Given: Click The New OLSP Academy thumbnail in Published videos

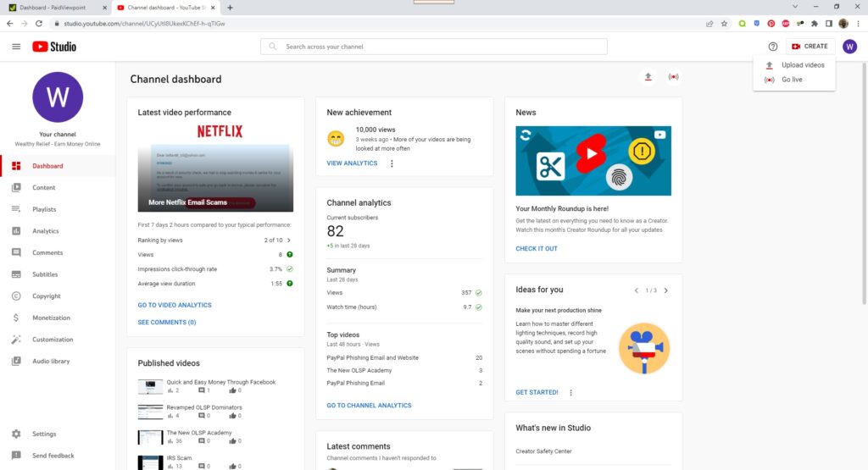Looking at the screenshot, I should pyautogui.click(x=150, y=437).
